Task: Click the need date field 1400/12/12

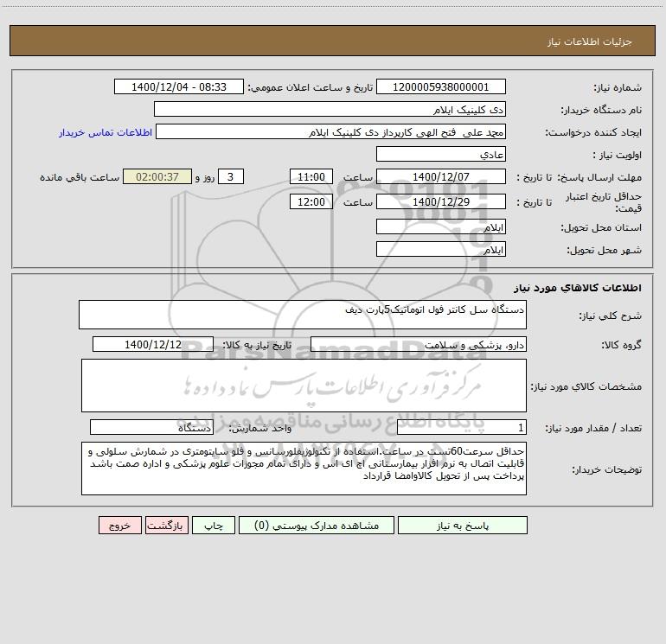Action: pyautogui.click(x=153, y=344)
